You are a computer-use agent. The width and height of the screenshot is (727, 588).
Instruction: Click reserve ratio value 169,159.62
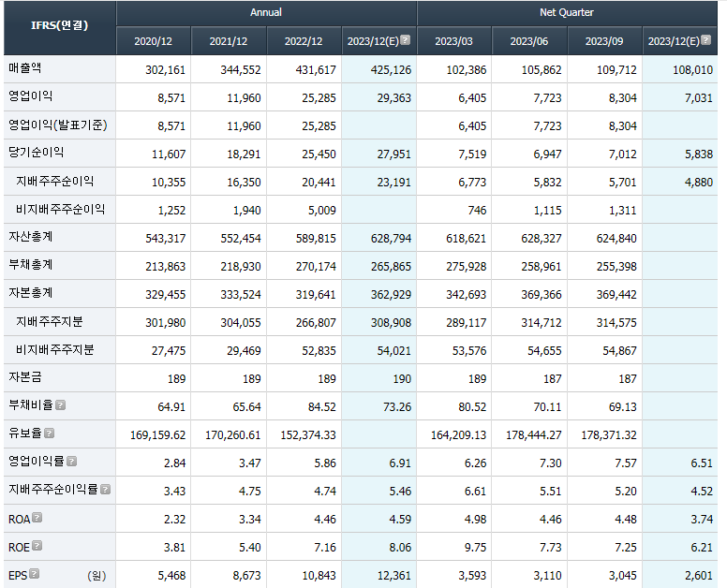[x=157, y=435]
